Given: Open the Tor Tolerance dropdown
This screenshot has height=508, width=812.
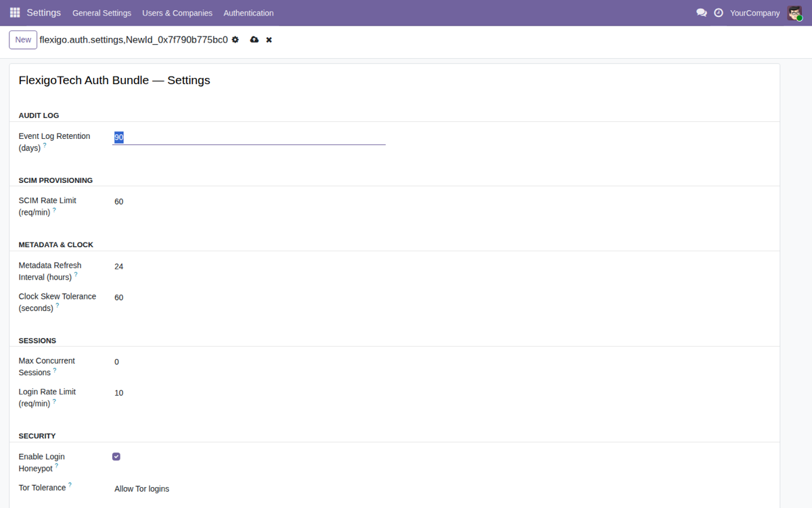Looking at the screenshot, I should [x=249, y=489].
